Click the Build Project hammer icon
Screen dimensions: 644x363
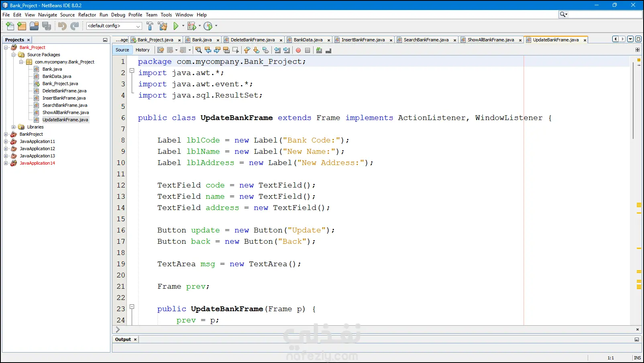tap(150, 26)
